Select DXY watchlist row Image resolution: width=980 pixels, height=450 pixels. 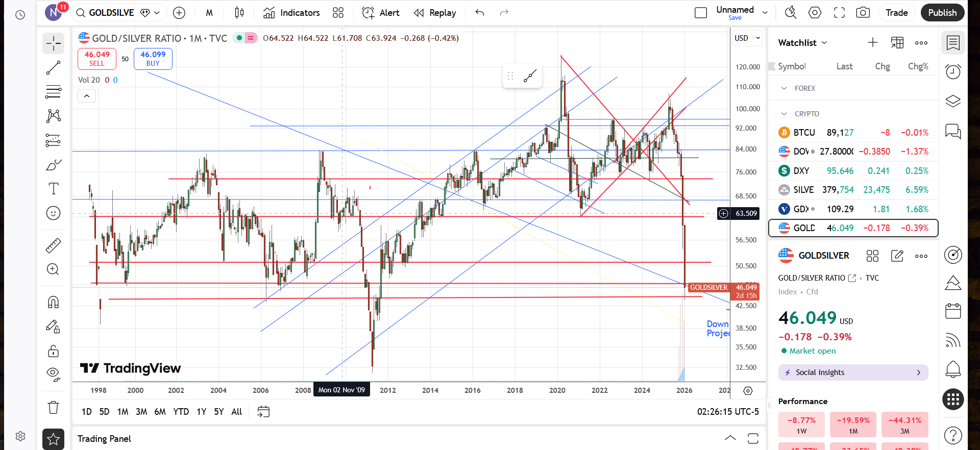click(x=853, y=171)
